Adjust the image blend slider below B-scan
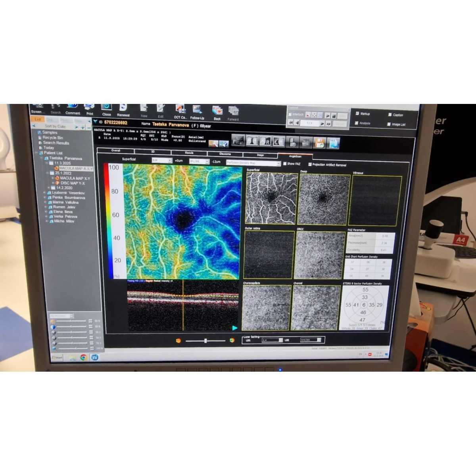Image resolution: width=476 pixels, height=476 pixels. (205, 341)
